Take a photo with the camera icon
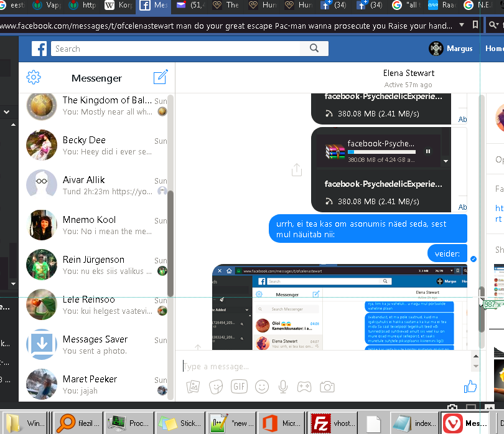504x434 pixels. click(x=327, y=387)
